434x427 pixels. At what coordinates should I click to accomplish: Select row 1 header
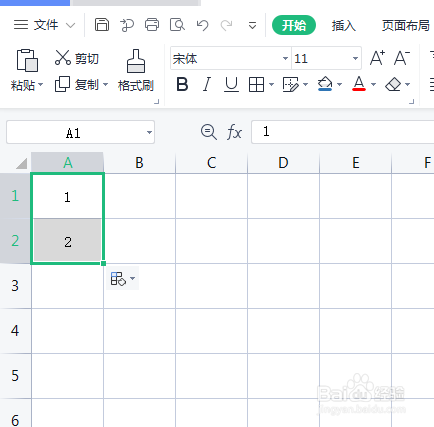point(15,196)
